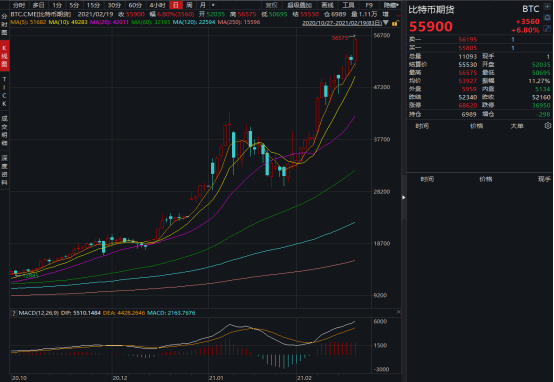This screenshot has width=554, height=382.
Task: Click the 20.12 date axis label
Action: [x=120, y=378]
